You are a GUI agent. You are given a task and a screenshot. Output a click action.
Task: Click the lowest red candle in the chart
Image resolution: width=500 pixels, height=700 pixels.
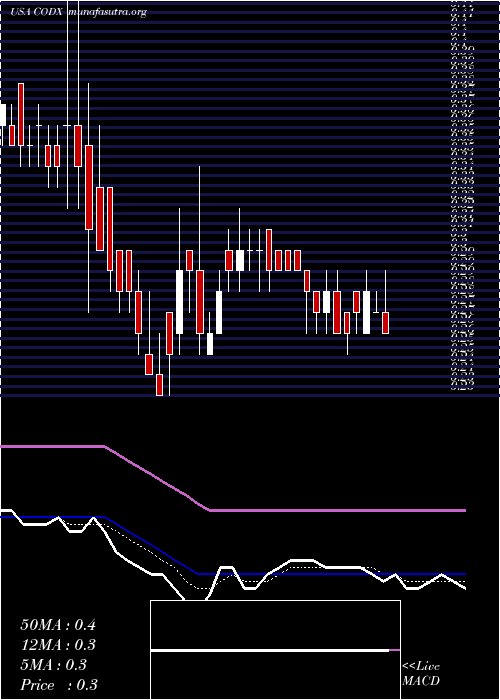(x=159, y=385)
